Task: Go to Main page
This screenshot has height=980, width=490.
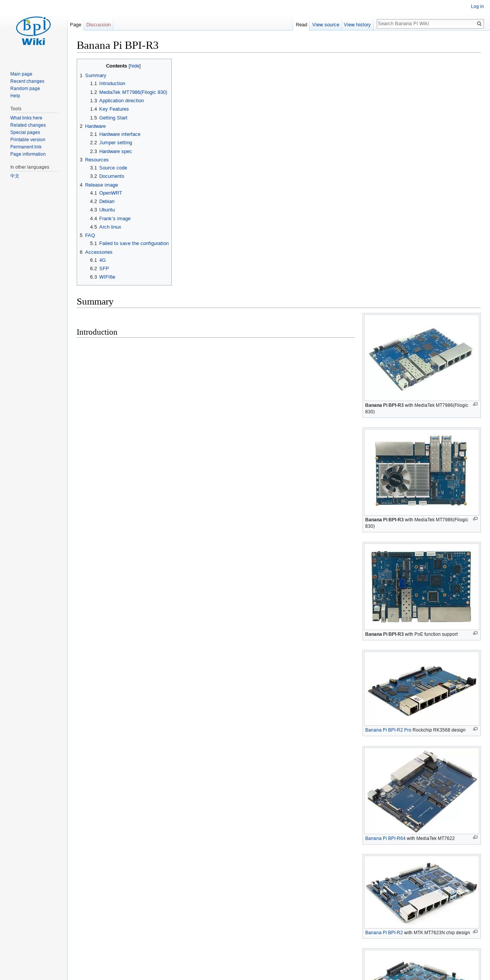Action: point(21,74)
